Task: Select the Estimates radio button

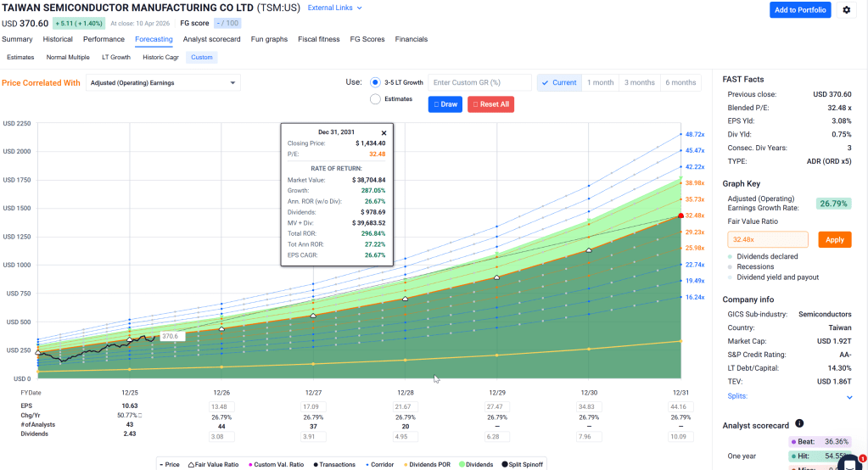Action: coord(375,99)
